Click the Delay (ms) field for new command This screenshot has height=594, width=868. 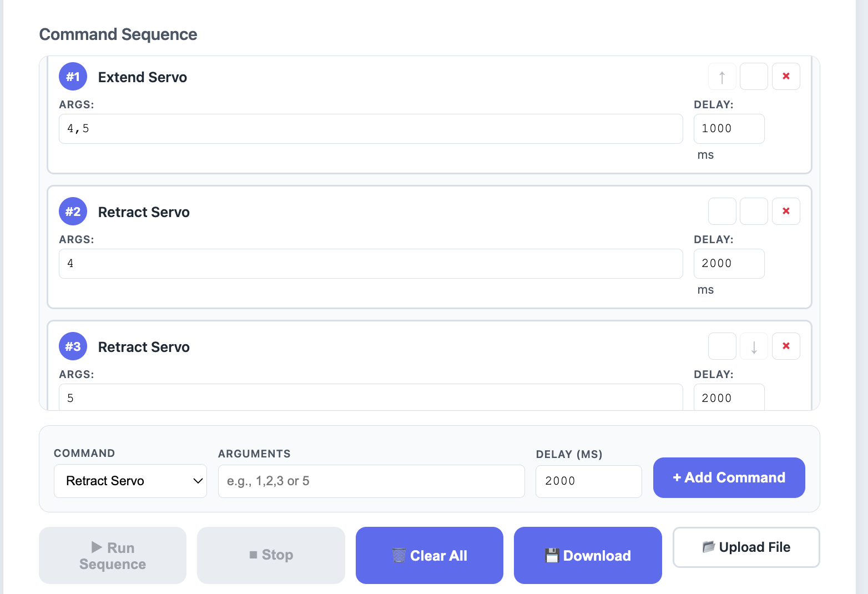588,481
